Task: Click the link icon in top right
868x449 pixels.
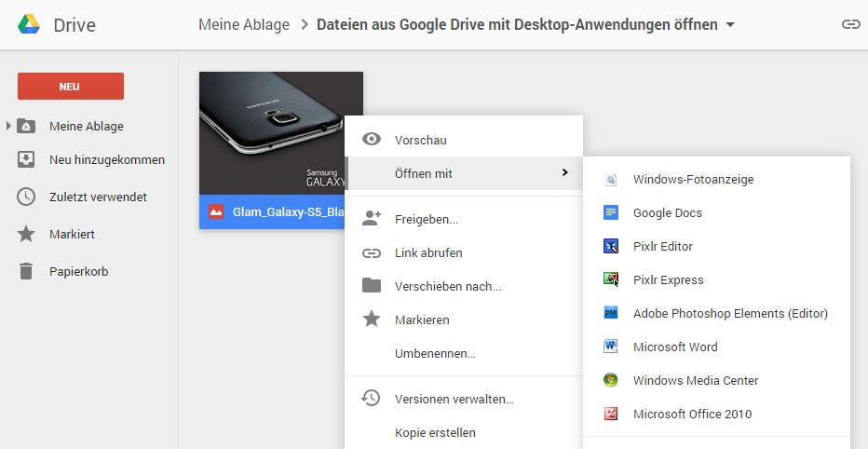Action: pyautogui.click(x=849, y=24)
